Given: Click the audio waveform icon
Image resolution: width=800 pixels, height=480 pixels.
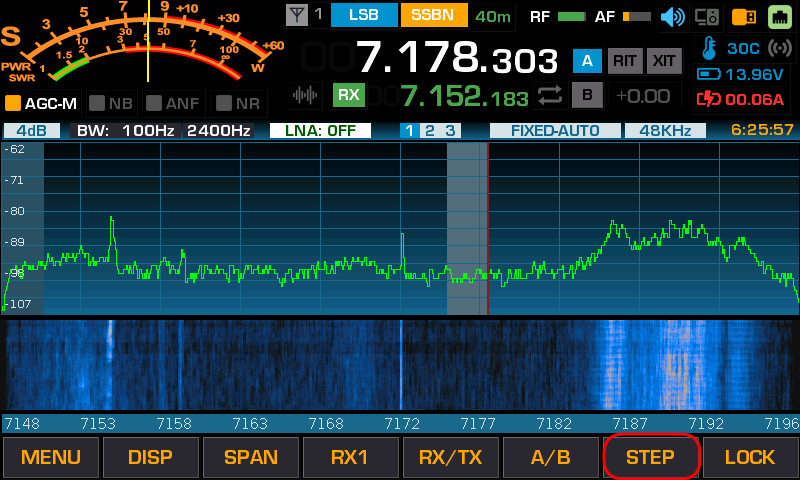Looking at the screenshot, I should coord(304,95).
